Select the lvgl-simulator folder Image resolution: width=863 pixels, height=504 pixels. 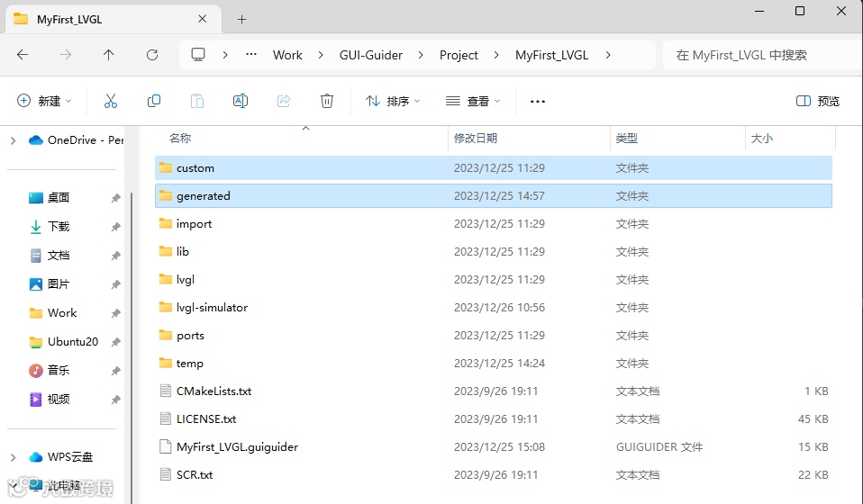click(493, 307)
